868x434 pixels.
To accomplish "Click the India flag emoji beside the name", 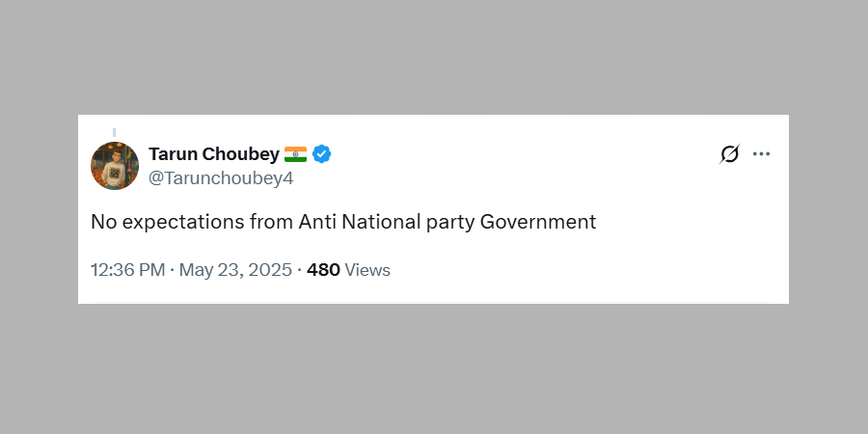I will tap(295, 154).
